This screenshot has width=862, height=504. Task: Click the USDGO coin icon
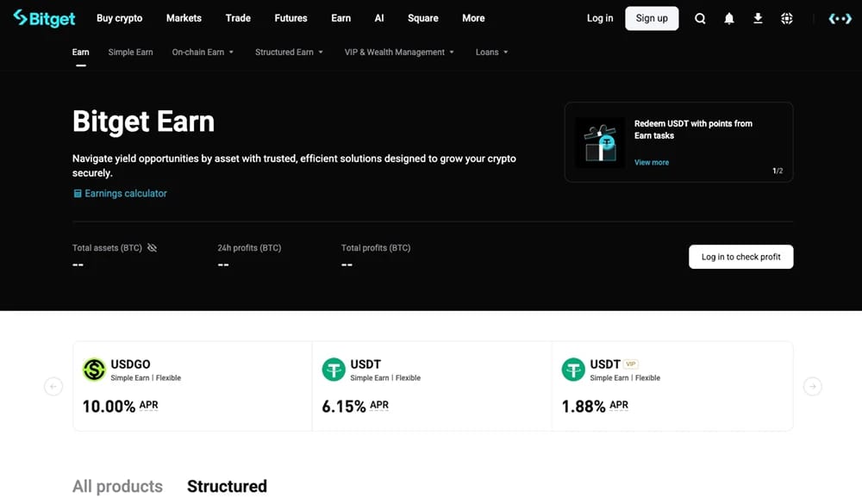point(94,370)
